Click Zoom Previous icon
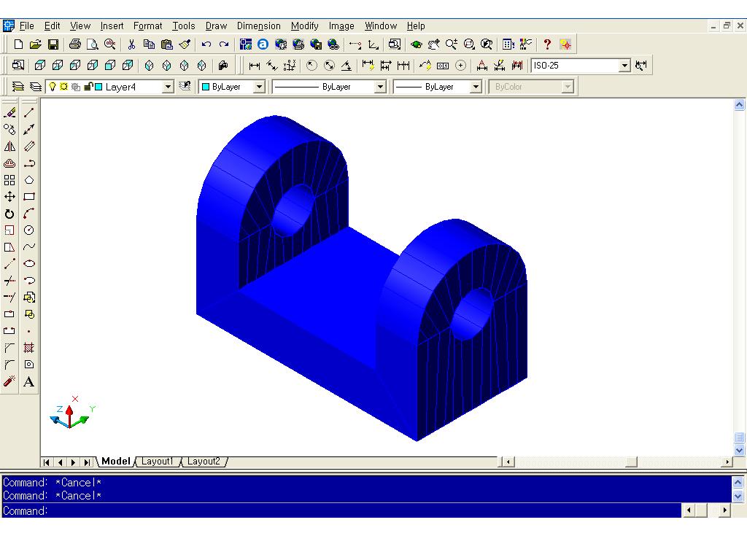Image resolution: width=747 pixels, height=560 pixels. [x=487, y=44]
